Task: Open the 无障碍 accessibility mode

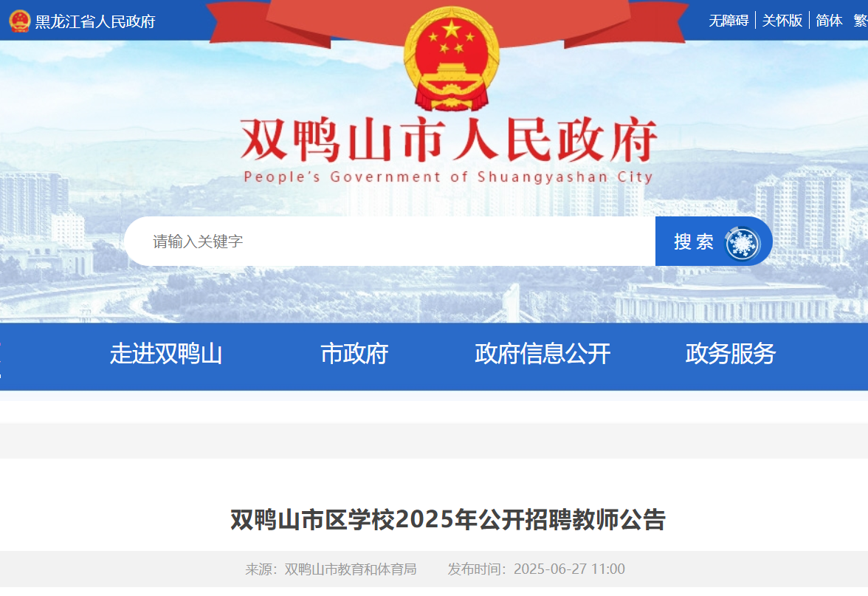Action: pyautogui.click(x=728, y=21)
